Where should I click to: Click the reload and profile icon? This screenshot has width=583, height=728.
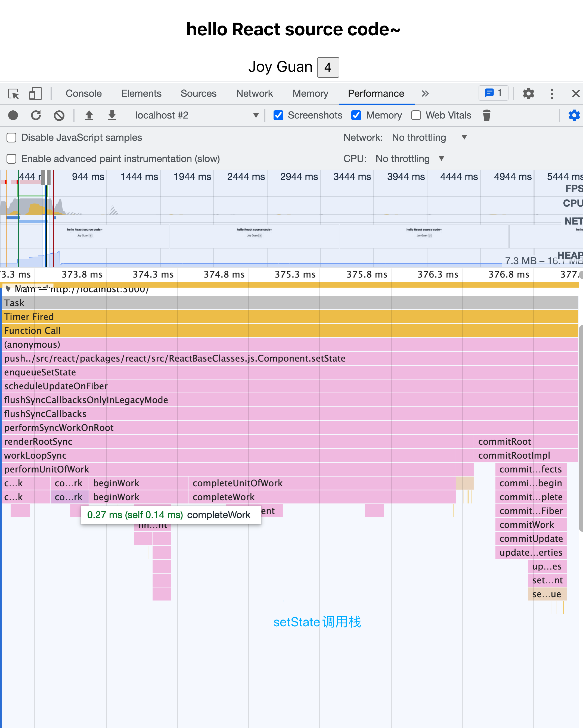tap(36, 116)
